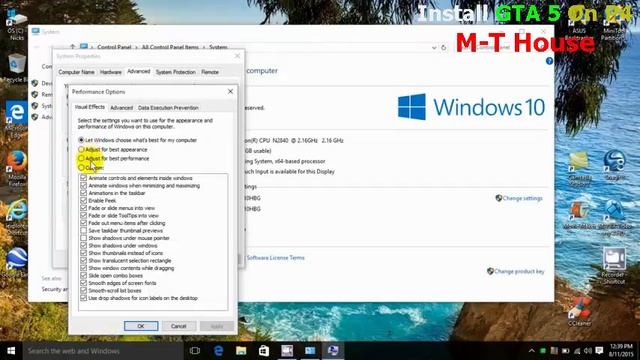Click the battery icon in system tray
Image resolution: width=640 pixels, height=360 pixels.
coord(565,351)
